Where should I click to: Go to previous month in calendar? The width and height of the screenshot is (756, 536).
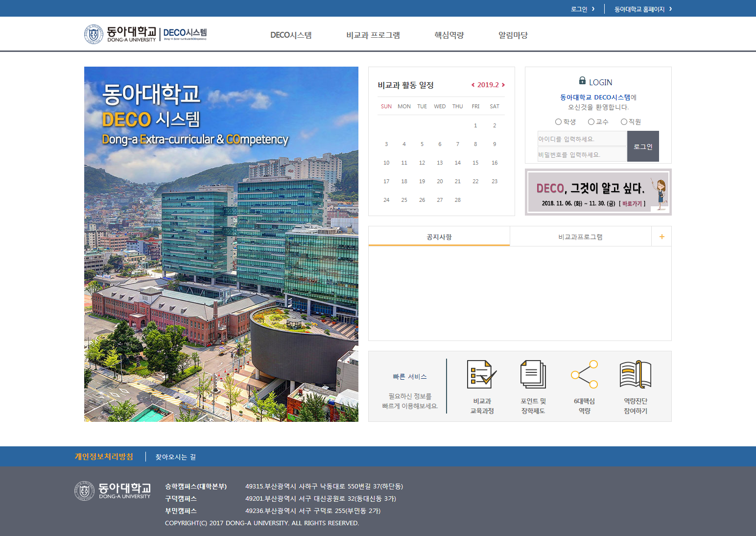[472, 85]
